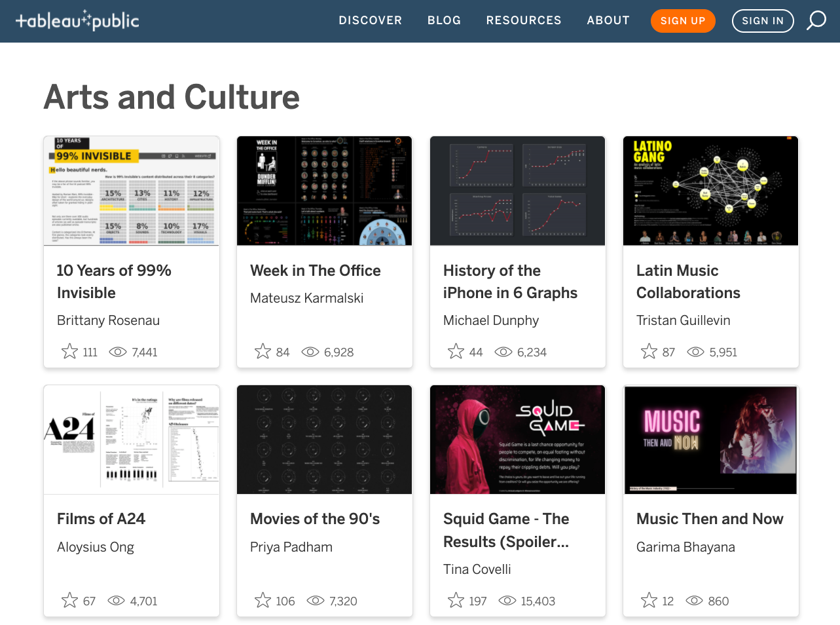
Task: Open iPhone history graphs thumbnail
Action: click(518, 191)
